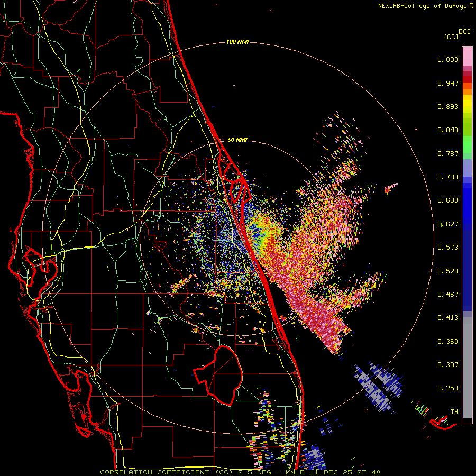The image size is (476, 476).
Task: Pick the light pink top color bar segment
Action: 467,57
